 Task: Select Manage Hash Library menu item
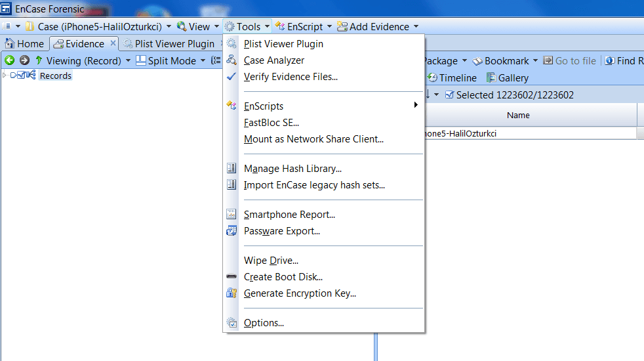tap(292, 169)
